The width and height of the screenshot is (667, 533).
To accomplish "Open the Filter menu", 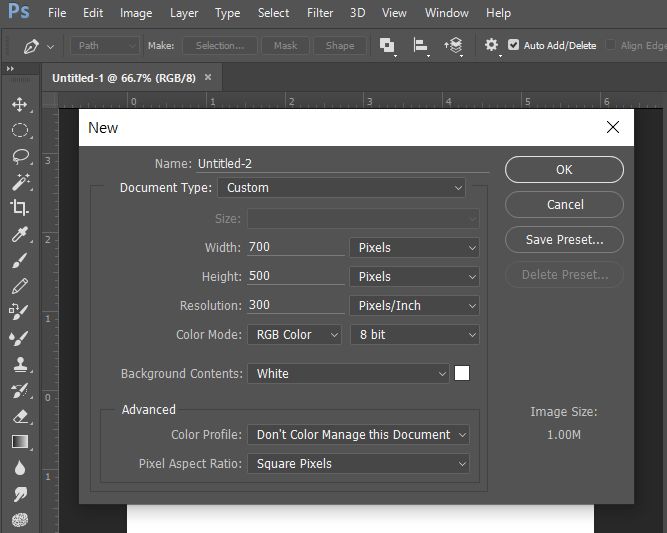I will pyautogui.click(x=320, y=13).
